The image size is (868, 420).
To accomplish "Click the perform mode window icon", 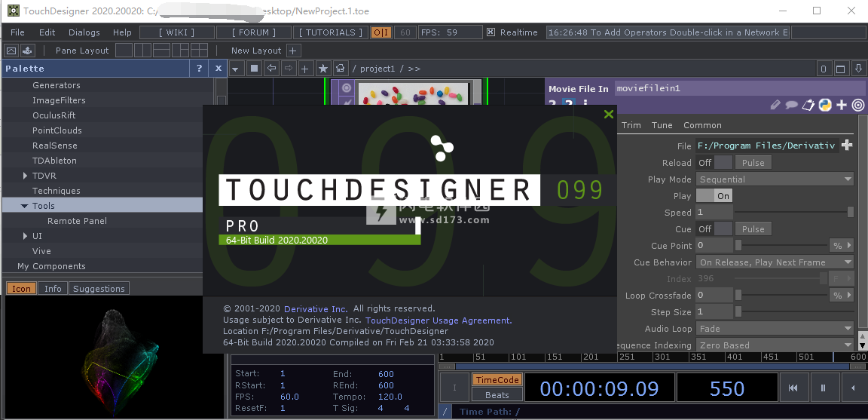I will 11,51.
